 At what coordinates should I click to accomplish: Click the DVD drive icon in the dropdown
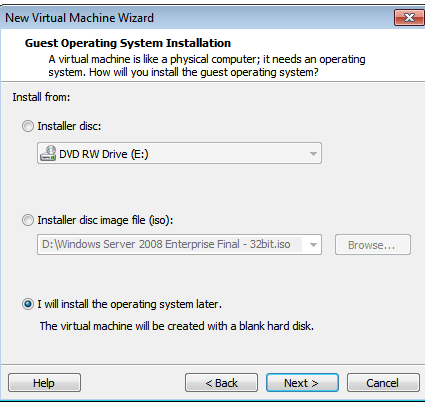48,153
